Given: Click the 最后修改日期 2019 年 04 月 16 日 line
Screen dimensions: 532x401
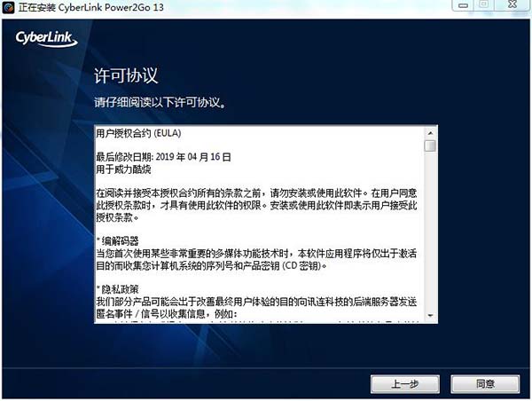Looking at the screenshot, I should pos(163,157).
